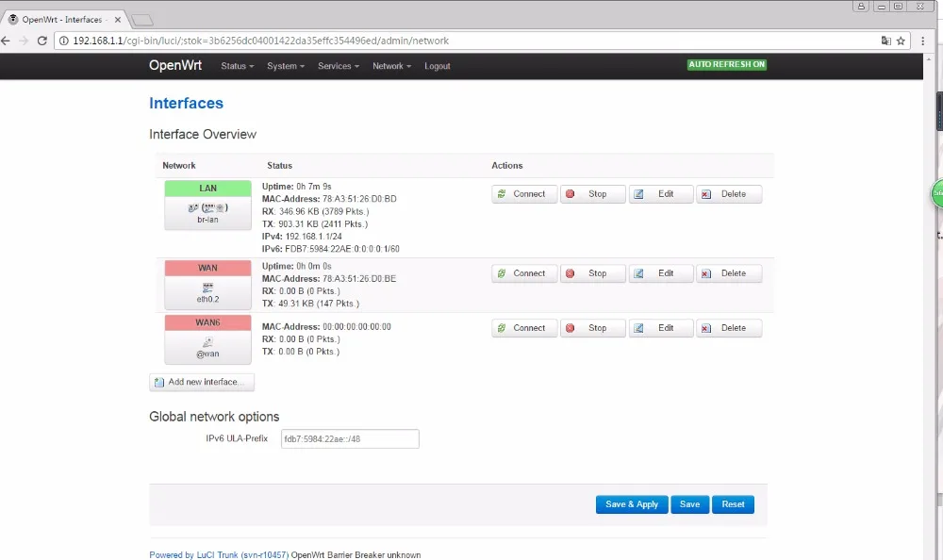Click the eth0.2 ethernet port icon
The image size is (943, 560).
[208, 288]
